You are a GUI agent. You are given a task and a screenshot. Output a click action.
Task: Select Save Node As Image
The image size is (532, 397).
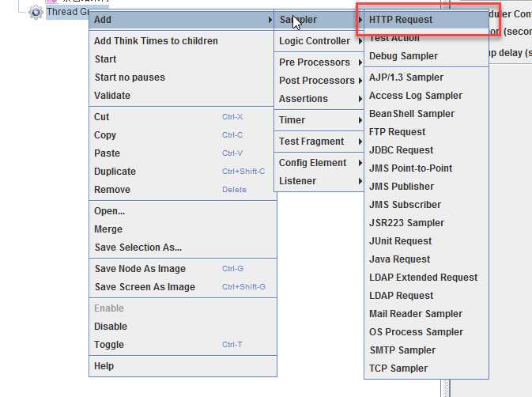pyautogui.click(x=140, y=269)
